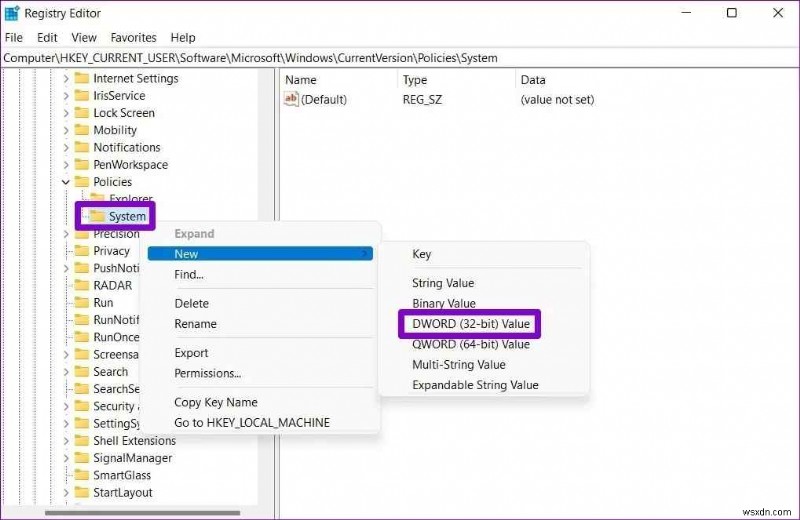Select the Lock Screen tree item
Viewport: 800px width, 520px height.
pos(124,113)
